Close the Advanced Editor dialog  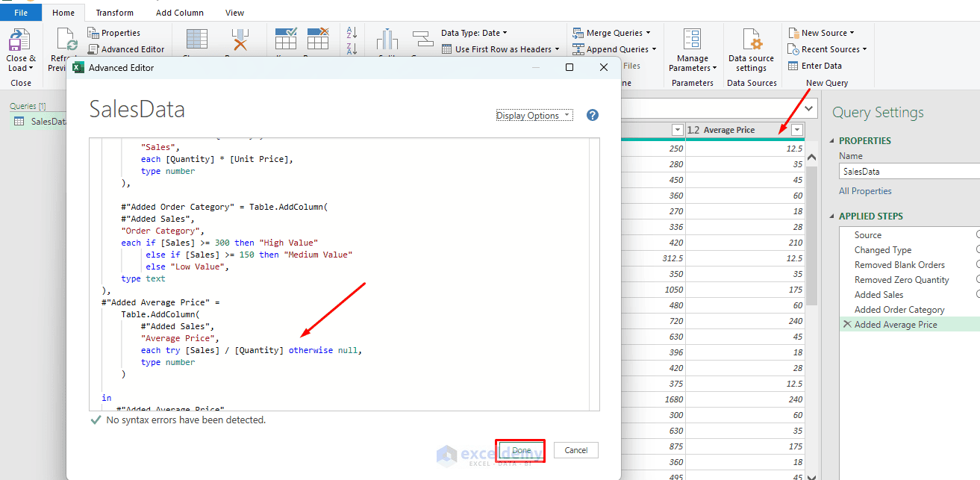604,67
